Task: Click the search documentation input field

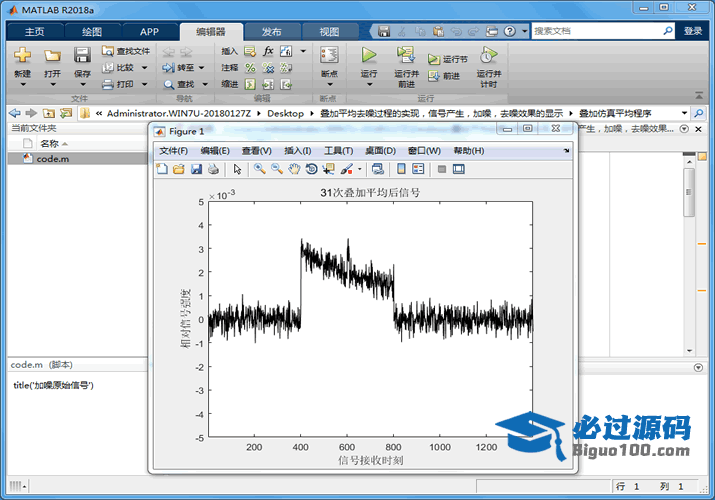Action: pos(597,31)
